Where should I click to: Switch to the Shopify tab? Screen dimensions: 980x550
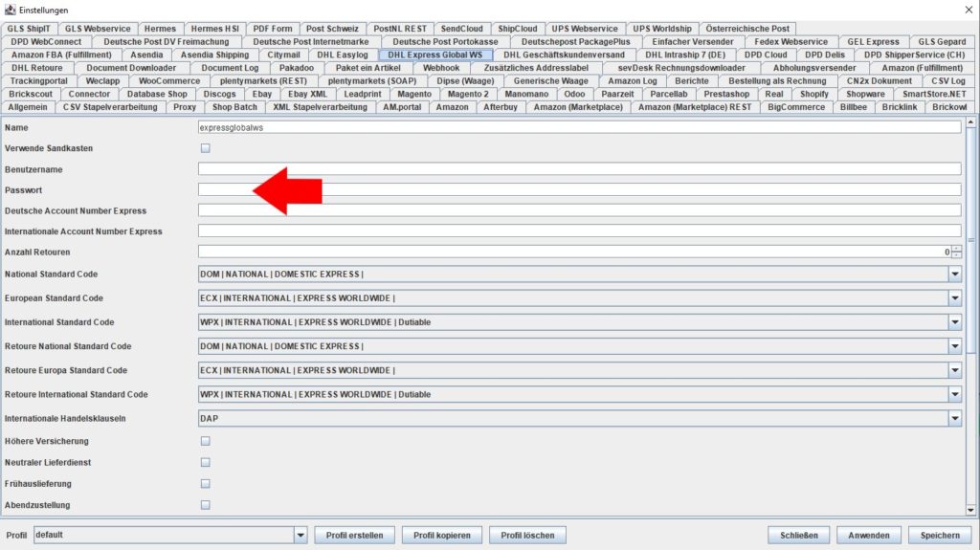click(x=814, y=95)
